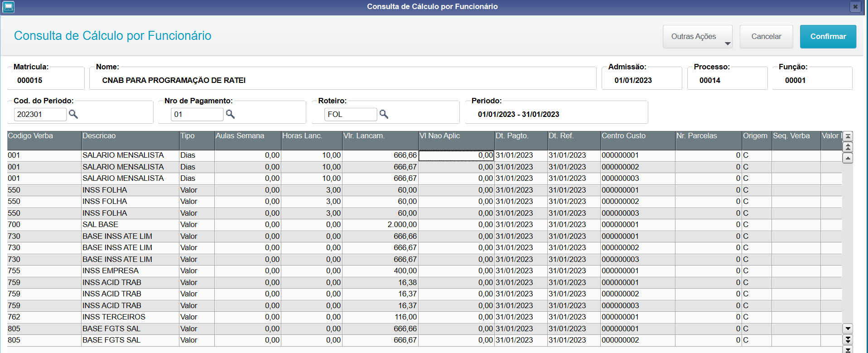This screenshot has height=353, width=868.
Task: Click the Vl Nao Aplic column header
Action: (457, 140)
